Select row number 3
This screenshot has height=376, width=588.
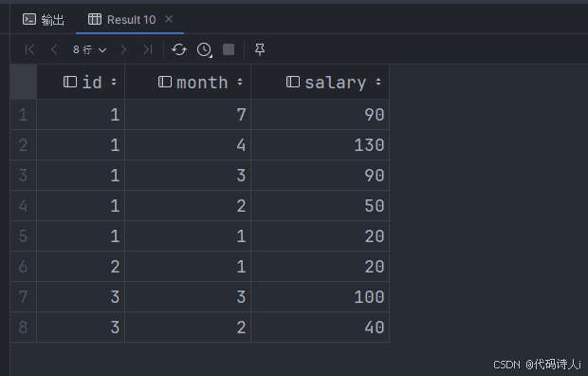click(x=24, y=176)
